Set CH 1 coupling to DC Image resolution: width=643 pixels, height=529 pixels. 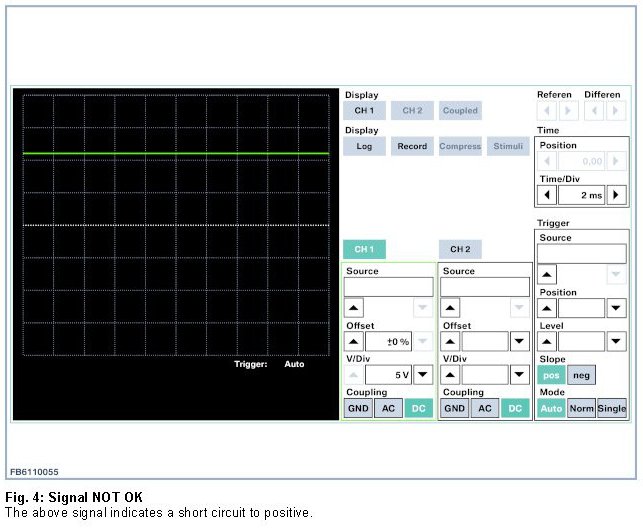[x=419, y=408]
